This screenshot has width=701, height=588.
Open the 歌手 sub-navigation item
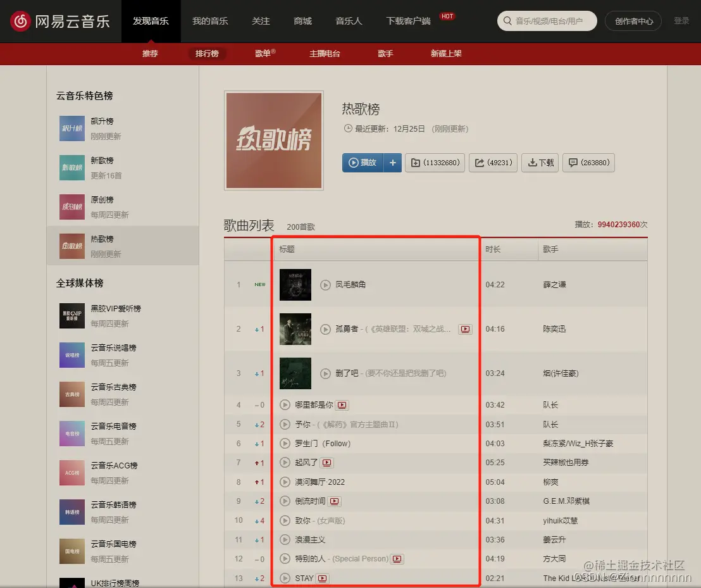pos(385,54)
